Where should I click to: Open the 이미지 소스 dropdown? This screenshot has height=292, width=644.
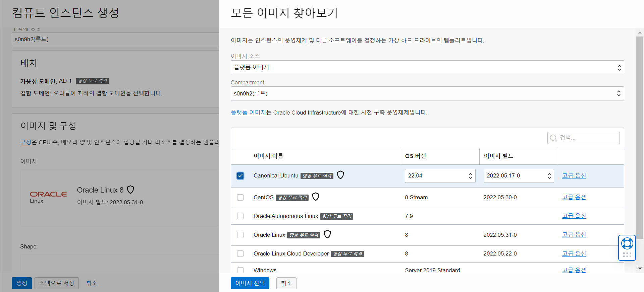[427, 67]
